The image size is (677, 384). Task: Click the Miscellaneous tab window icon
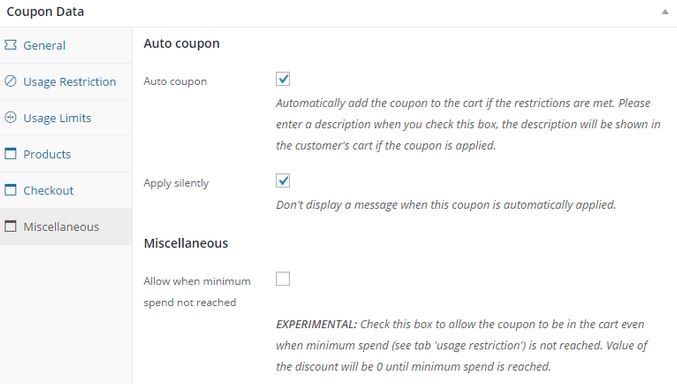(10, 226)
